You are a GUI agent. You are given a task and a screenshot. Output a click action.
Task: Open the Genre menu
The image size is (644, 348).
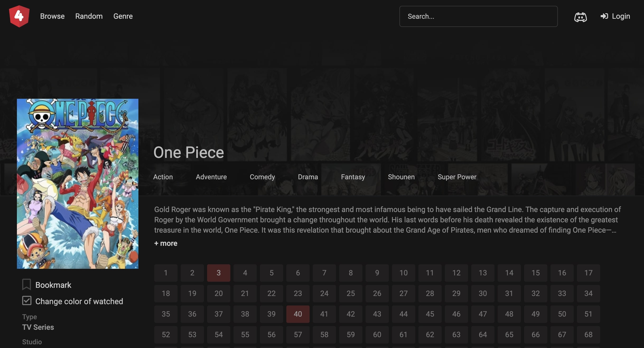pyautogui.click(x=123, y=16)
